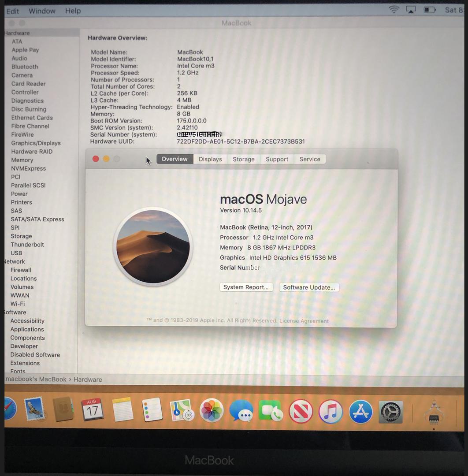
Task: Launch Maps from the Dock
Action: pos(182,410)
